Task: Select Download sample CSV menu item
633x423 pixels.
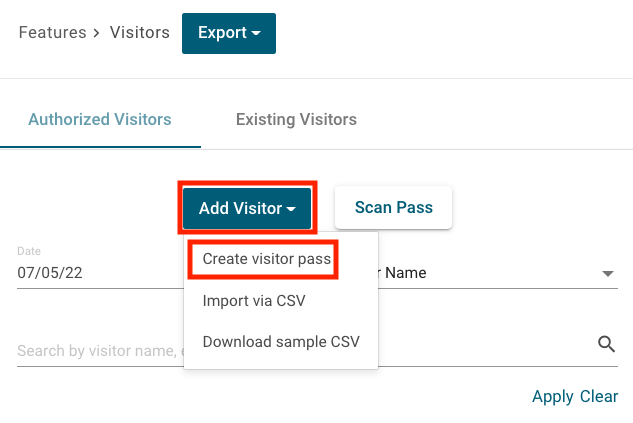Action: [281, 341]
